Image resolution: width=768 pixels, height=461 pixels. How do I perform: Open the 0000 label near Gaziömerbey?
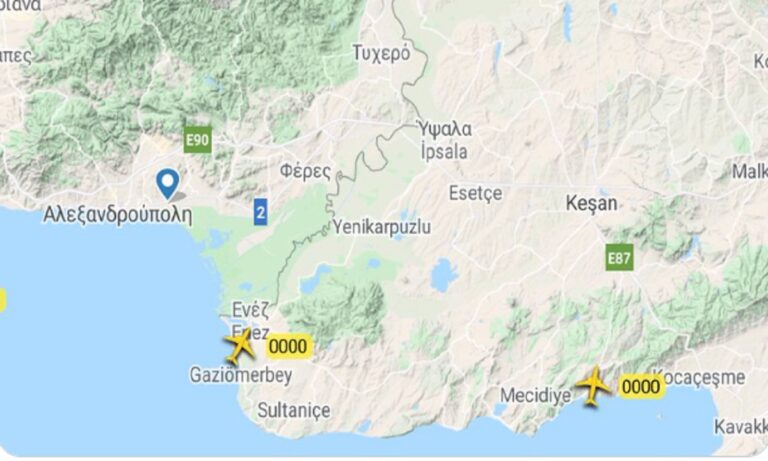(x=288, y=346)
